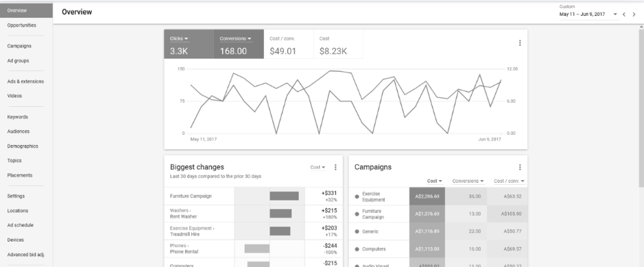Open Furniture Campaign in Biggest changes
The image size is (644, 267).
click(191, 196)
